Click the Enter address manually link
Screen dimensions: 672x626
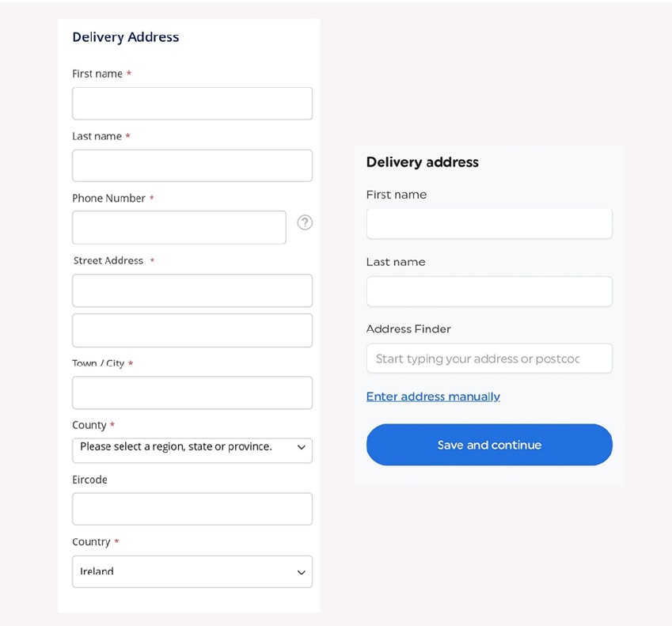pos(433,396)
